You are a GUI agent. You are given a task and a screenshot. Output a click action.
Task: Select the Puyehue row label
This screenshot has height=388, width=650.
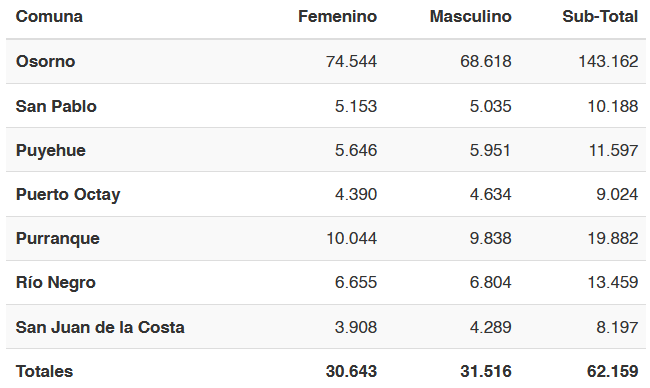(x=51, y=150)
